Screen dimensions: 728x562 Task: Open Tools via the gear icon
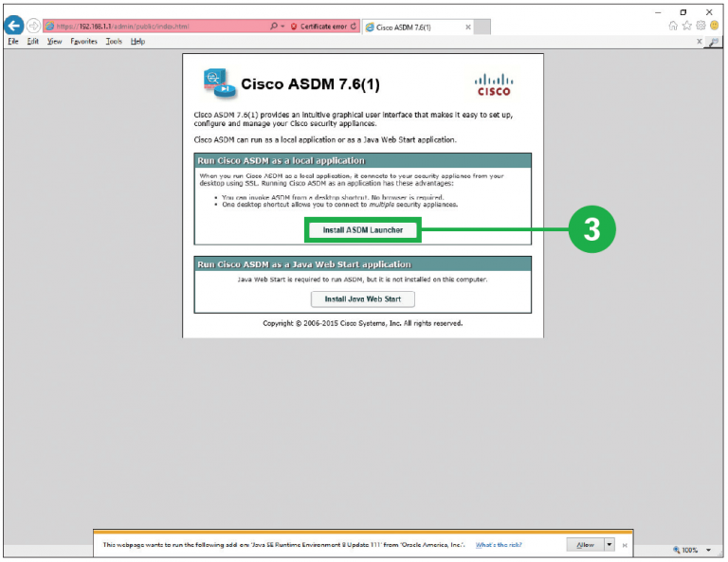click(x=701, y=26)
